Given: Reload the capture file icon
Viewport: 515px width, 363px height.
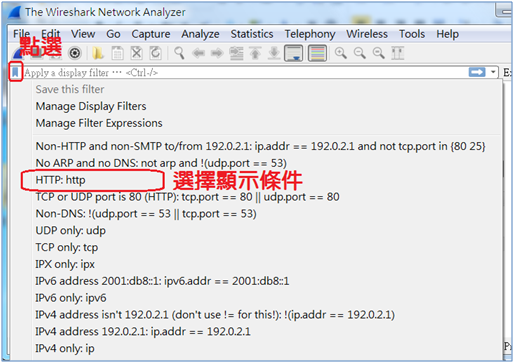Looking at the screenshot, I should pos(155,53).
